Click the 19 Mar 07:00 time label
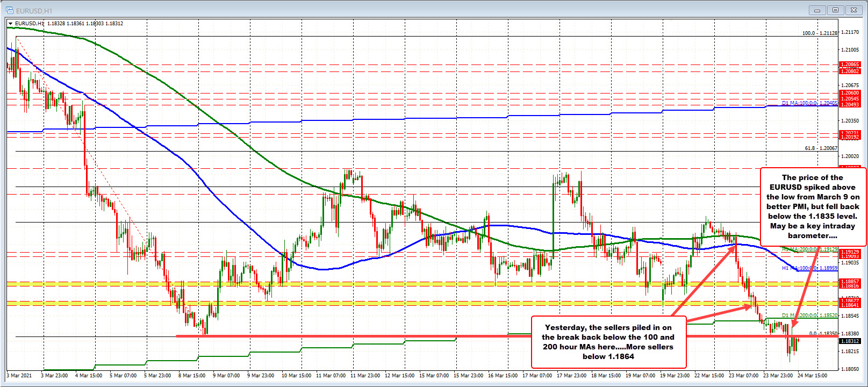868x387 pixels. 640,376
